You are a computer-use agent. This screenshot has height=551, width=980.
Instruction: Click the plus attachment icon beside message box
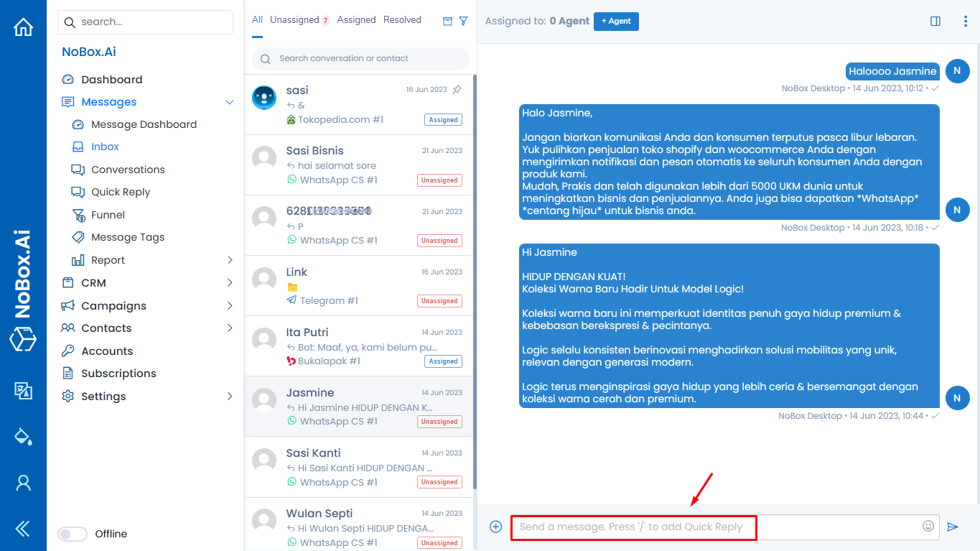[x=495, y=527]
